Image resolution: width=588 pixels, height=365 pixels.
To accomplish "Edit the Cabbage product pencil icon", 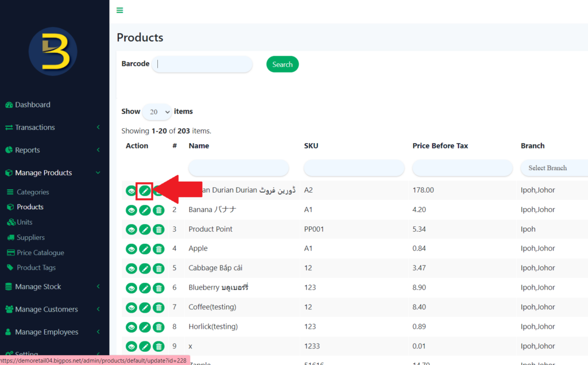I will [145, 268].
